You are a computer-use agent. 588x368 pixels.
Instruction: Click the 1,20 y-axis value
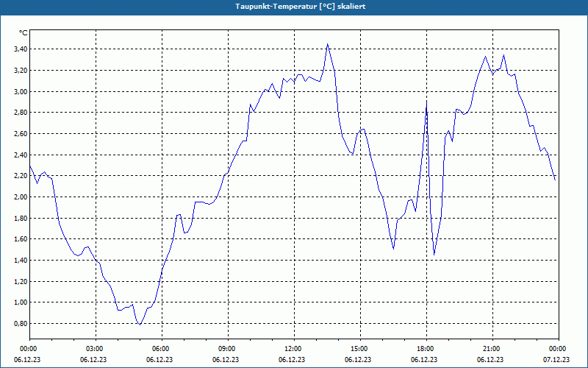[x=21, y=281]
